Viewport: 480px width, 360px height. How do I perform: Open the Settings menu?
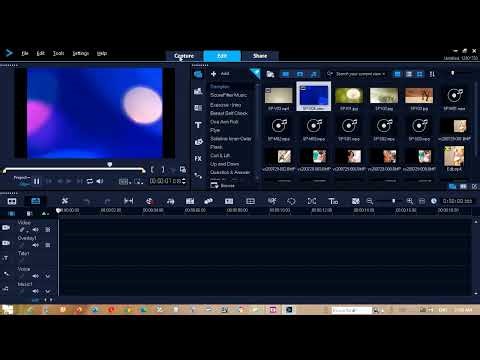click(81, 53)
